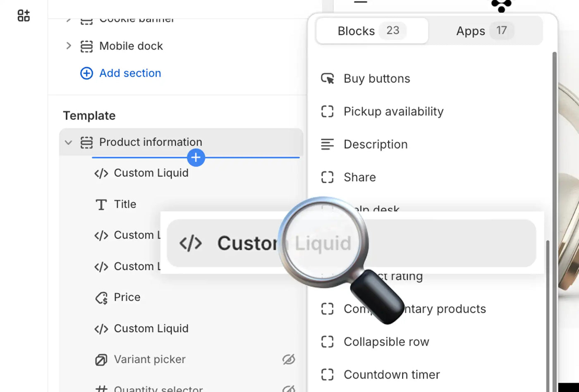Show the hidden Variant picker block
The image size is (579, 392).
289,360
